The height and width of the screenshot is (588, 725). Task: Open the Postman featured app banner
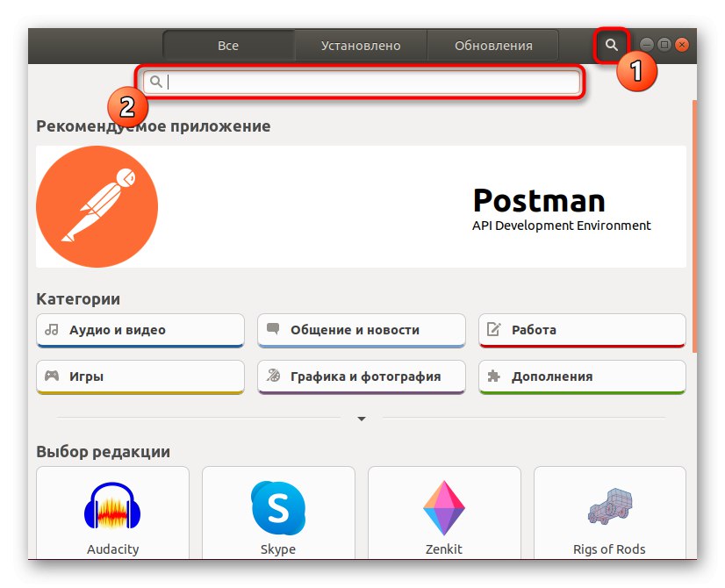coord(362,206)
